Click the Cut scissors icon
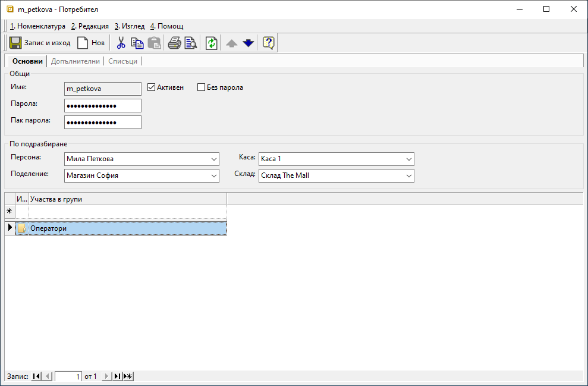The image size is (588, 386). [x=121, y=43]
